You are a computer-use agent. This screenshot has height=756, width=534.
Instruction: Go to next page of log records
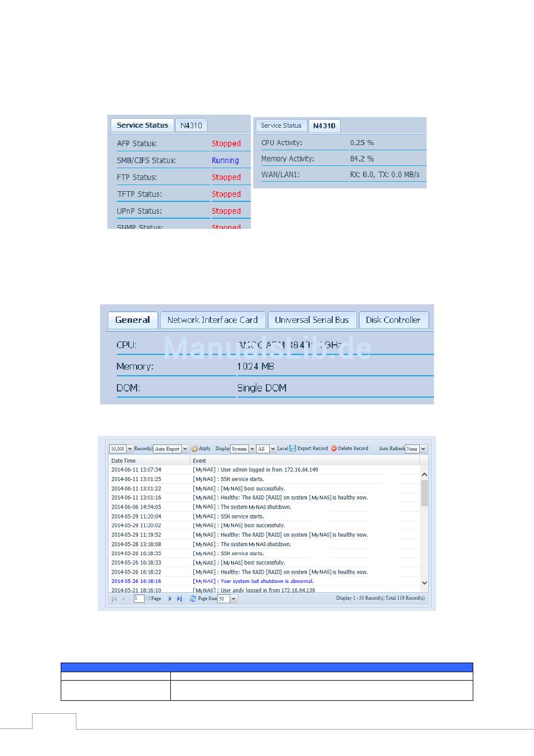170,598
